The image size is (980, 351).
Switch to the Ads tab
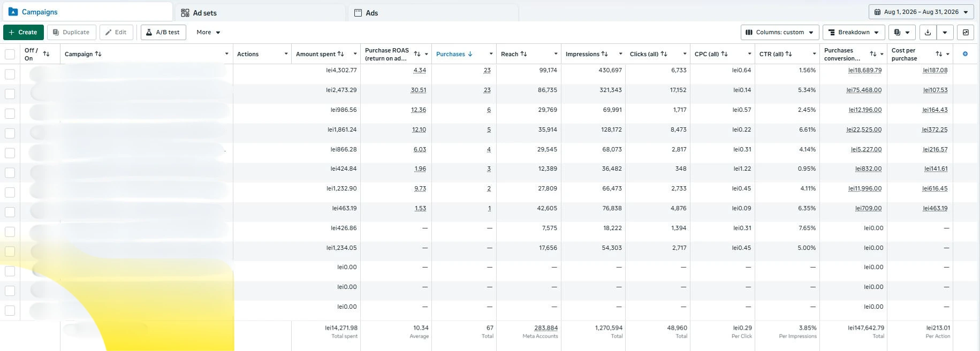pyautogui.click(x=433, y=13)
